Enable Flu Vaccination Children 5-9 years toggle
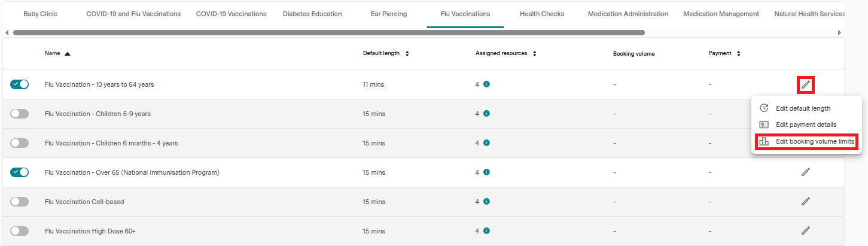The width and height of the screenshot is (868, 246). point(19,114)
